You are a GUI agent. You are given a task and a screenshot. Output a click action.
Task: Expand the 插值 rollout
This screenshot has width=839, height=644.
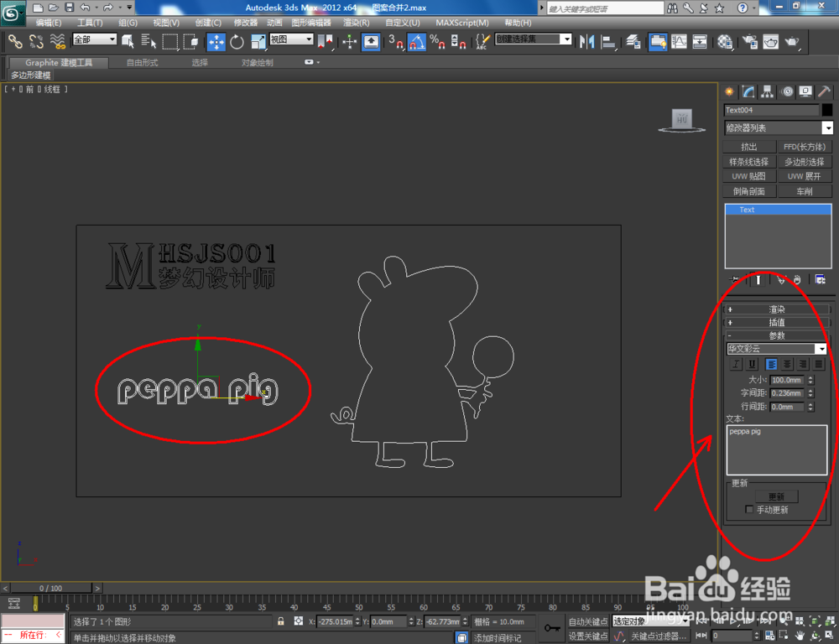pyautogui.click(x=776, y=323)
